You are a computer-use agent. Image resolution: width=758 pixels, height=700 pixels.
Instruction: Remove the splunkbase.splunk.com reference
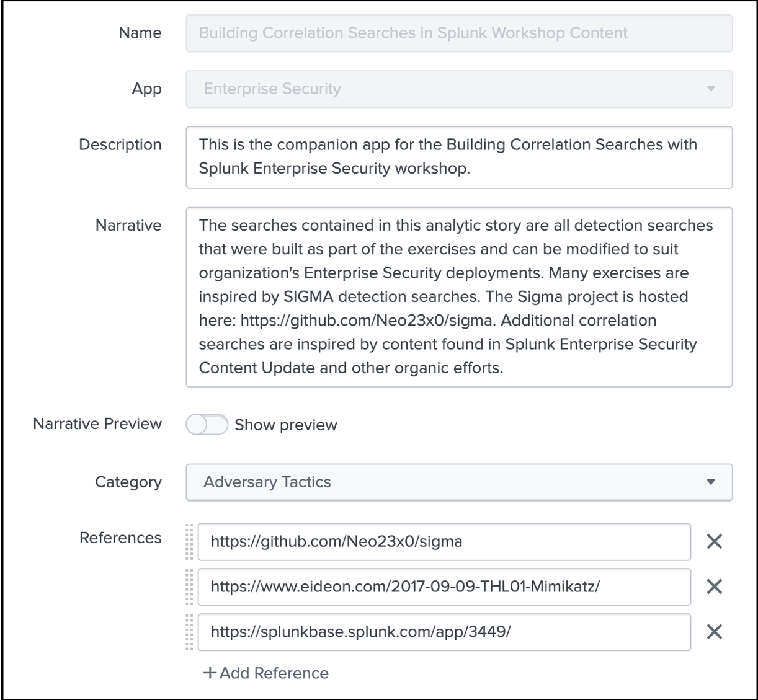(715, 632)
